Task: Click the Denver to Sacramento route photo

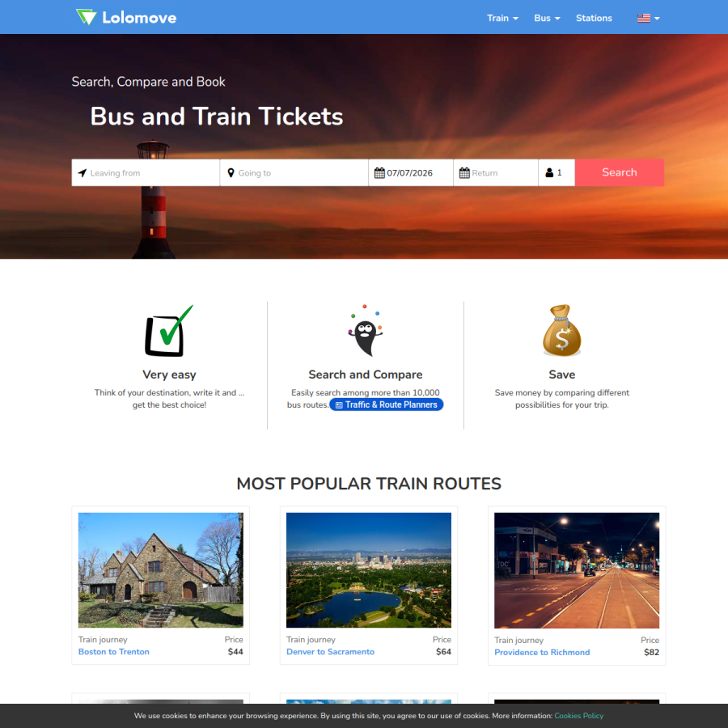Action: click(x=369, y=569)
